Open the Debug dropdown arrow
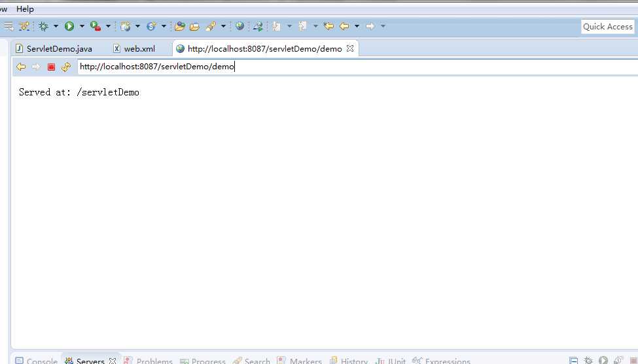This screenshot has width=638, height=364. click(56, 26)
